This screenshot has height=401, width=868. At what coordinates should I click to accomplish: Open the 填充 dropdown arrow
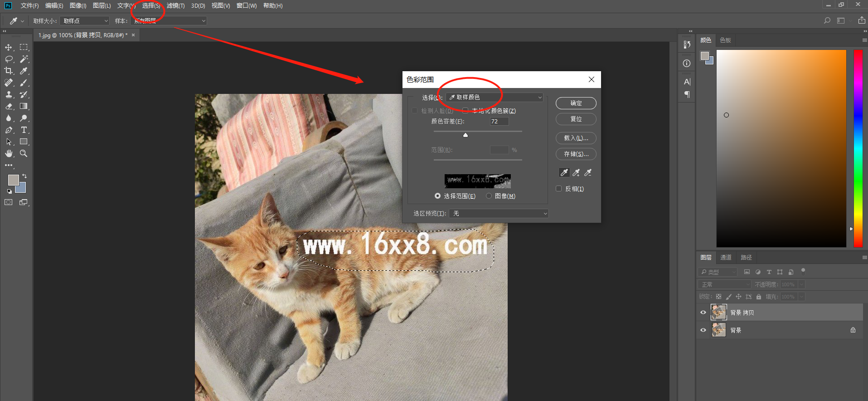pyautogui.click(x=801, y=297)
